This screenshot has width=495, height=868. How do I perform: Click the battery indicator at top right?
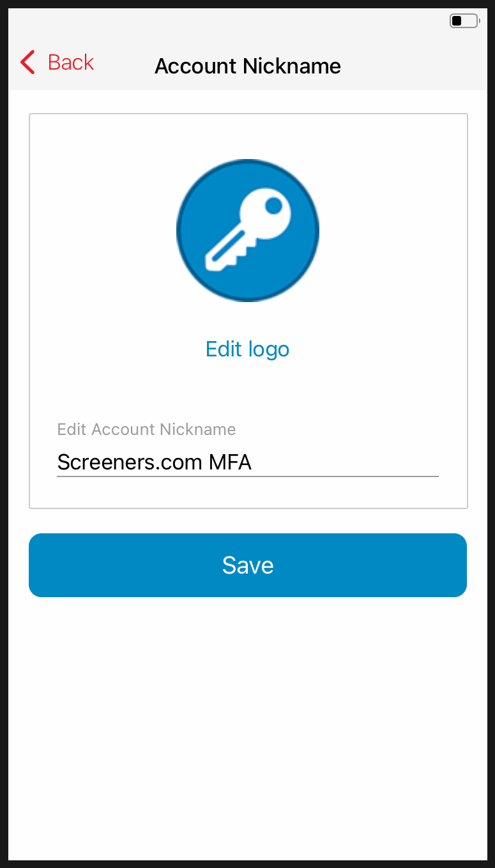(464, 20)
